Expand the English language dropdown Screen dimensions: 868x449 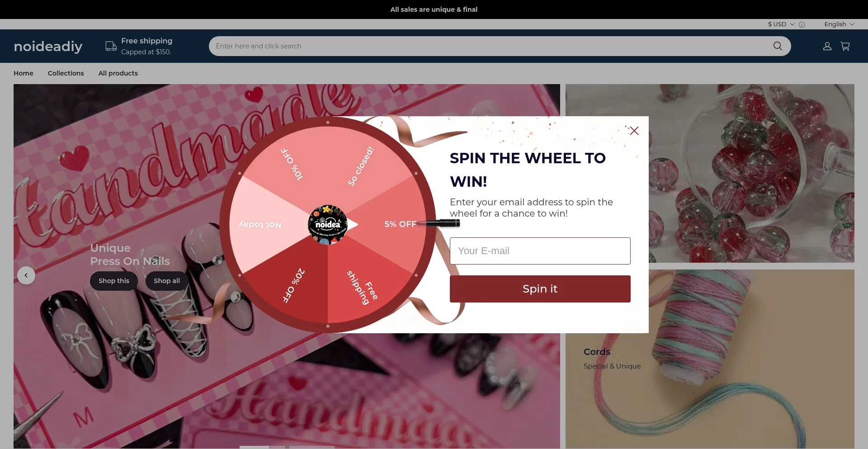pos(839,24)
